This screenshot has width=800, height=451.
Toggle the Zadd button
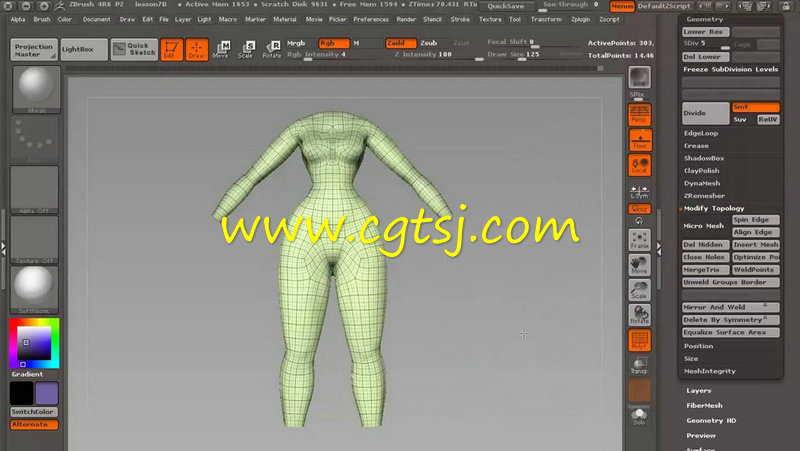(401, 43)
